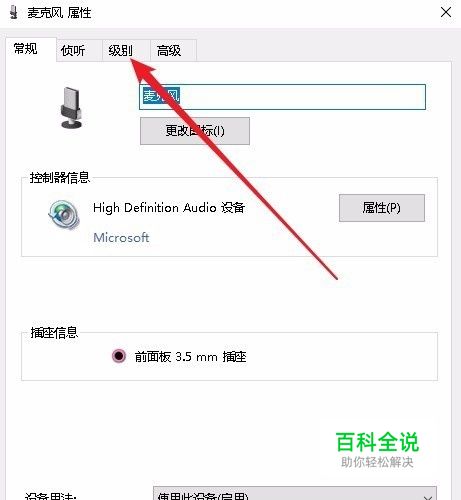Click the 控制器信息 group heading
Image resolution: width=461 pixels, height=500 pixels.
pos(60,178)
